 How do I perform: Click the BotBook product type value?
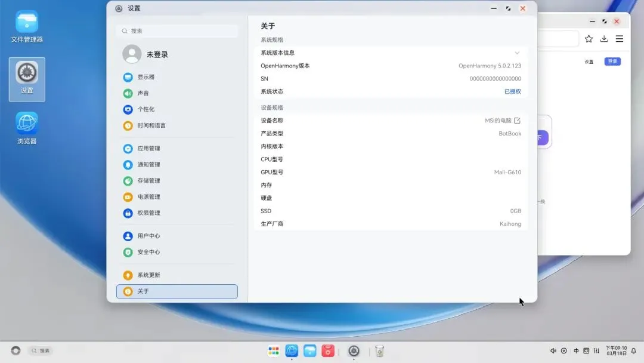[x=510, y=134]
